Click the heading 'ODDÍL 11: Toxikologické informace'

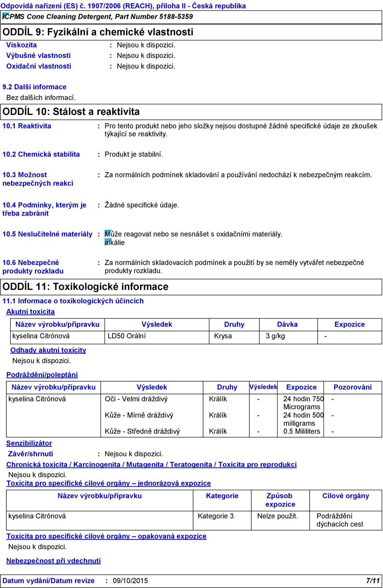coord(85,287)
